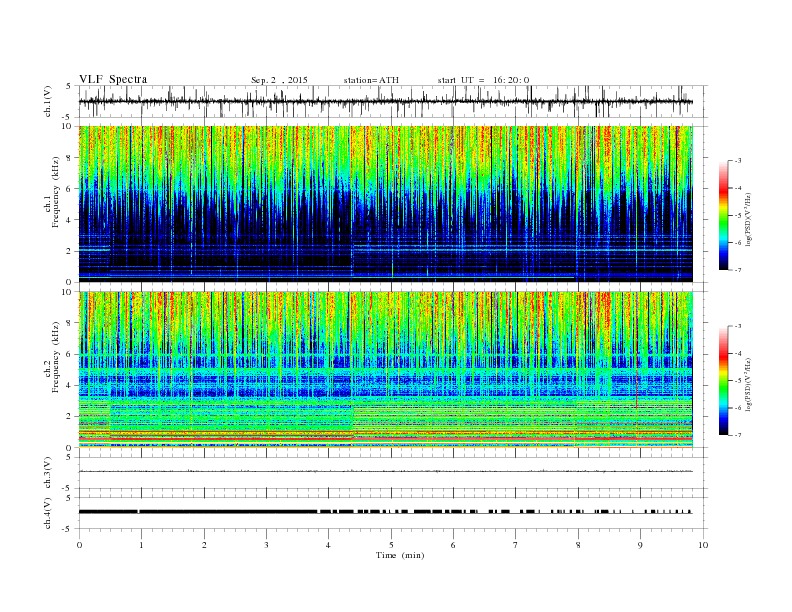The height and width of the screenshot is (612, 792).
Task: Click the "Time (min)" x-axis label
Action: click(x=400, y=555)
